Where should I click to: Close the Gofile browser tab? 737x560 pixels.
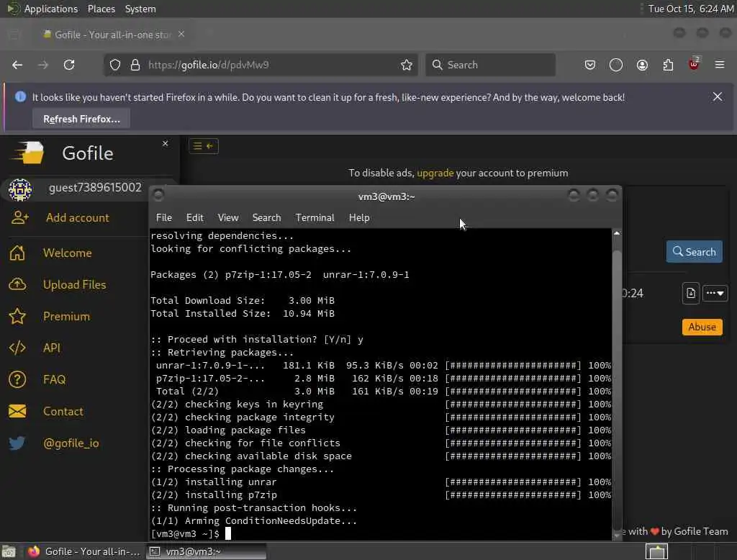181,35
